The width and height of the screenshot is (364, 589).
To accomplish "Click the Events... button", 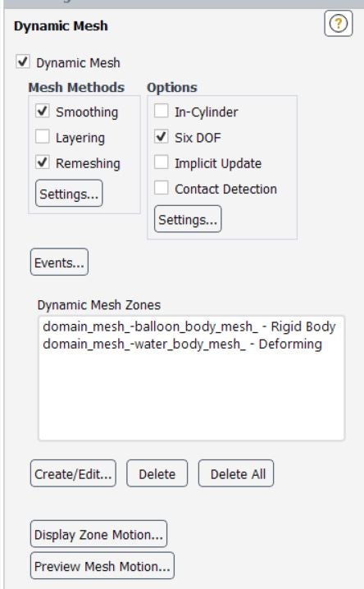I will [x=59, y=263].
